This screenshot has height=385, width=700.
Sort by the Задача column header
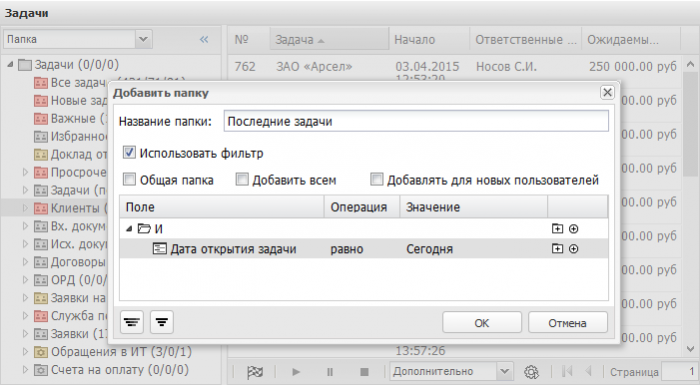[x=329, y=40]
